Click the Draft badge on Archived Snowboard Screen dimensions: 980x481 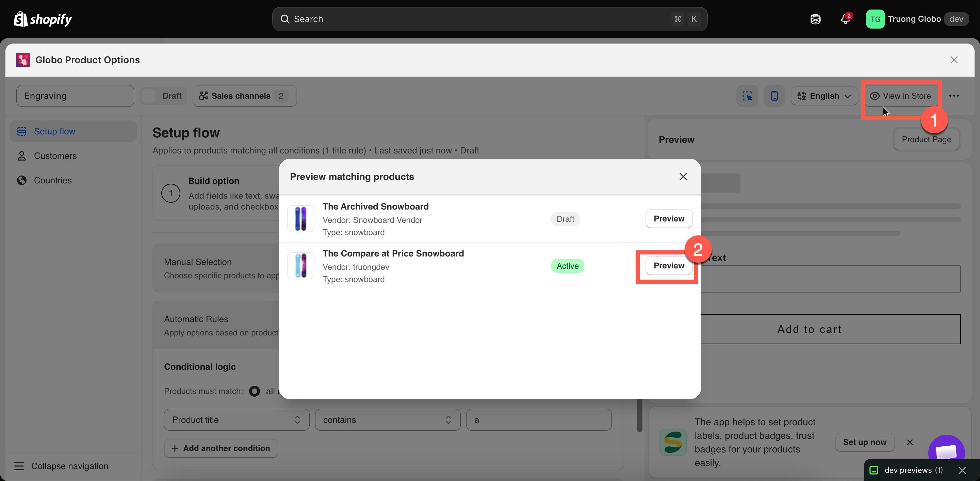coord(565,219)
